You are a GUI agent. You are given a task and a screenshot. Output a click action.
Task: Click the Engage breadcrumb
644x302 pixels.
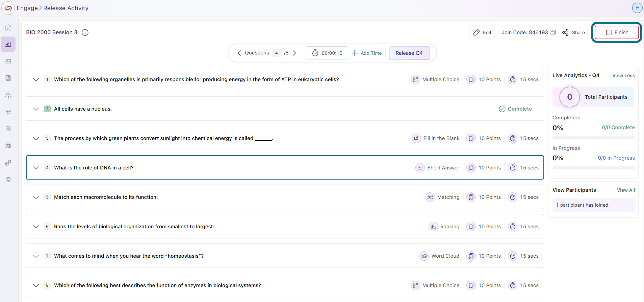27,8
